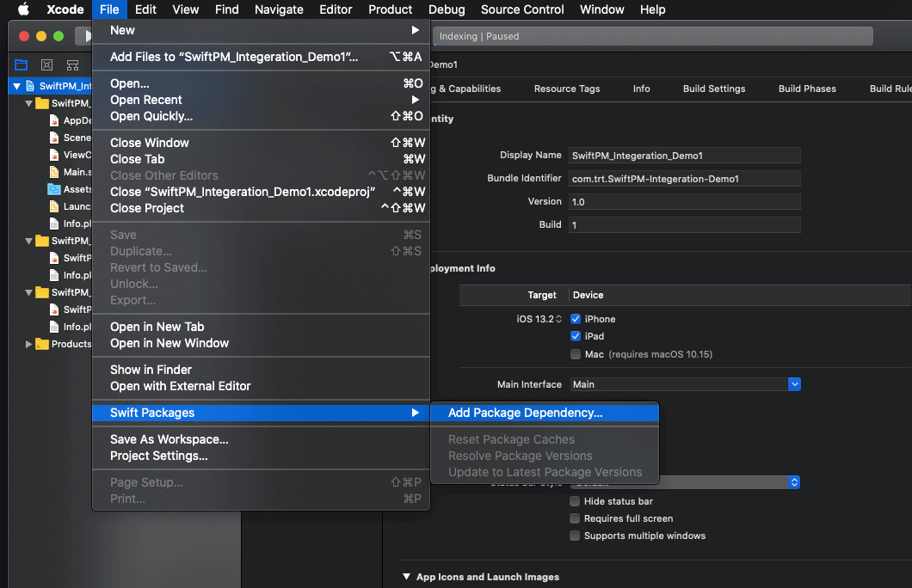Choose Close Window in the File menu
The width and height of the screenshot is (912, 588).
click(261, 143)
